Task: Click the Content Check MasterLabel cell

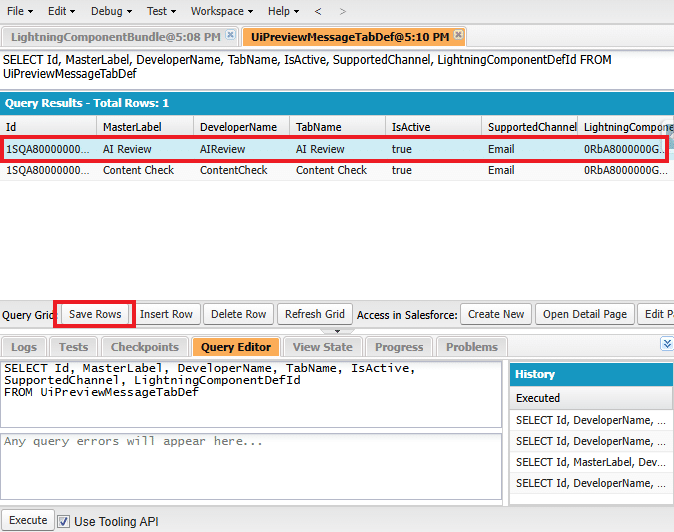Action: point(145,170)
